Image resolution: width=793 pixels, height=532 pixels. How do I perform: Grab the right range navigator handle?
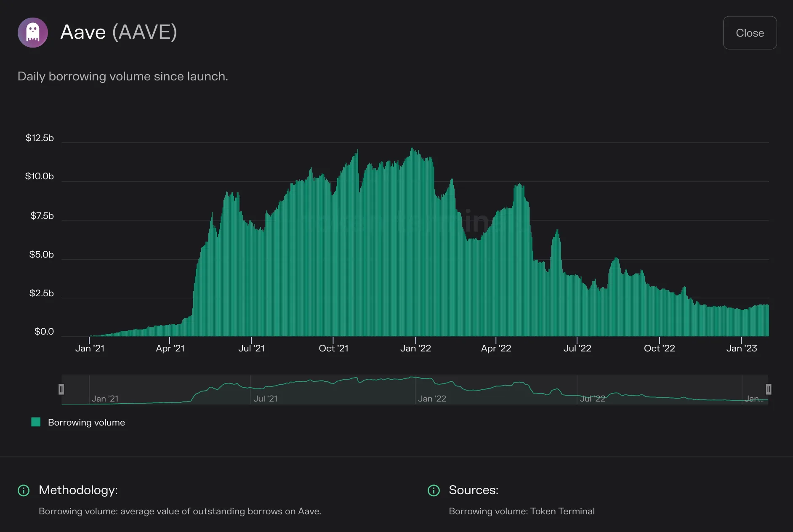tap(768, 389)
